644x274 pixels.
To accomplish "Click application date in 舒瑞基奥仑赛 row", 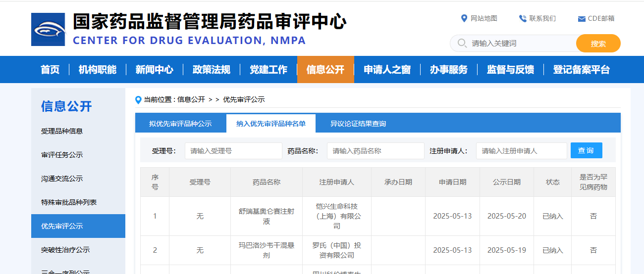I will [x=453, y=216].
